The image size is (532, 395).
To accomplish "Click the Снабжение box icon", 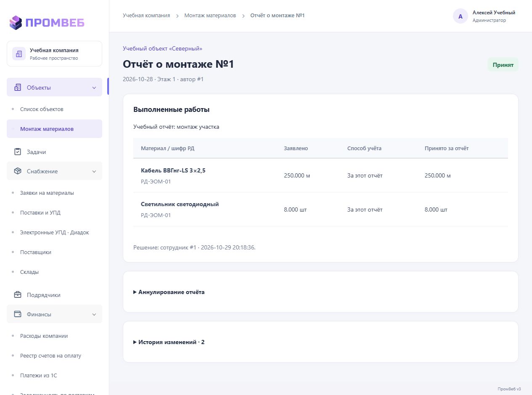I will point(18,171).
